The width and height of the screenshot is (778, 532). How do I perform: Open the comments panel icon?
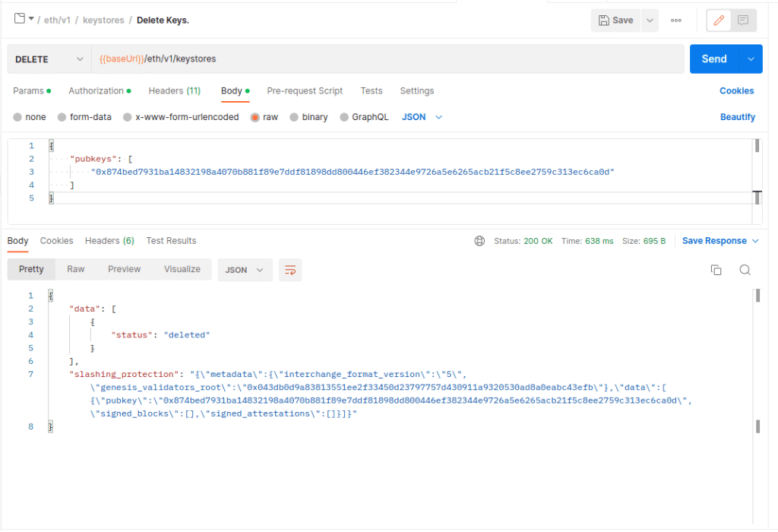pyautogui.click(x=742, y=20)
